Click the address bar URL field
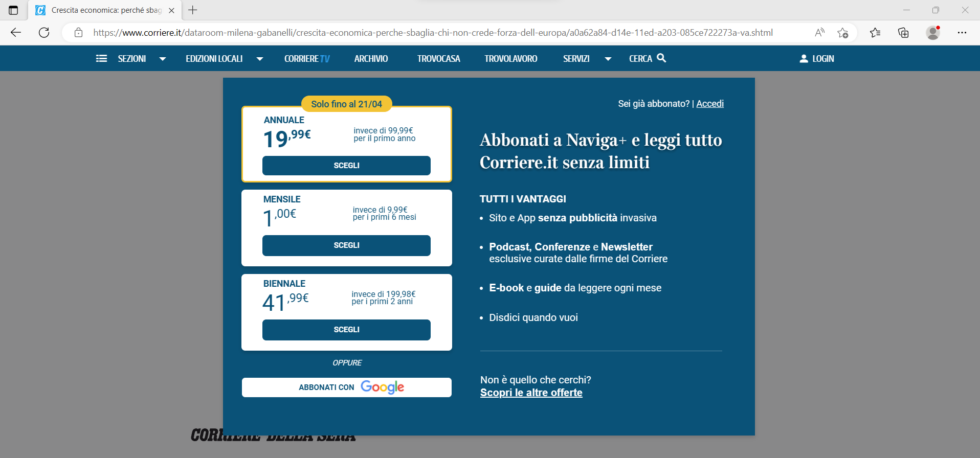980x458 pixels. click(x=433, y=33)
